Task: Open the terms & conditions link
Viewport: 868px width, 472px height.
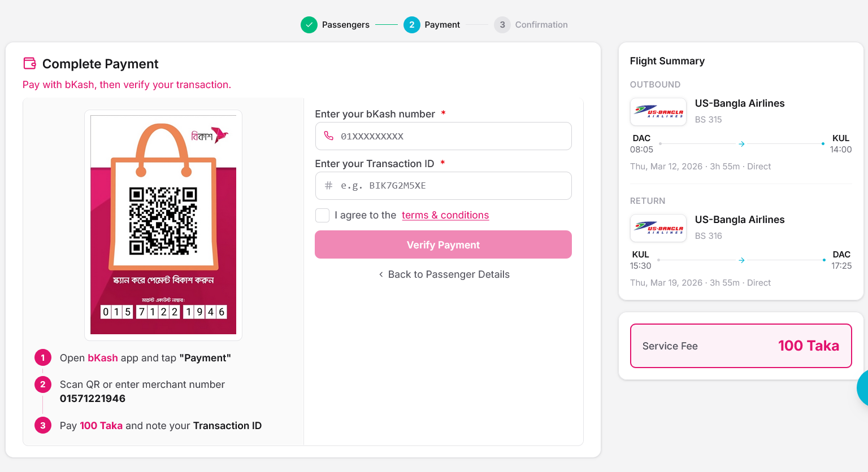Action: [x=445, y=215]
